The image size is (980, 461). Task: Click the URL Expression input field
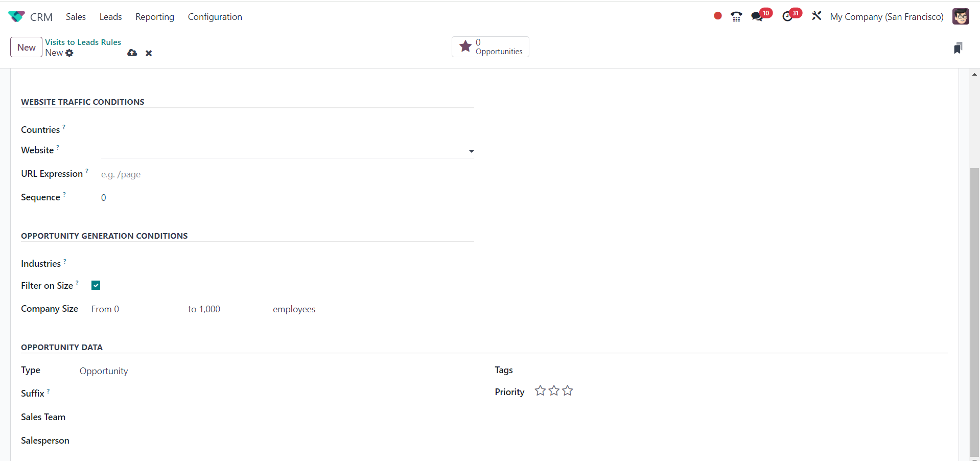tap(288, 174)
